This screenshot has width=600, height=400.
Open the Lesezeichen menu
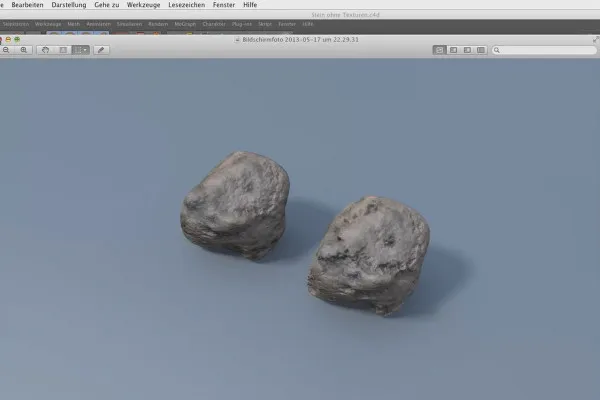pos(187,5)
